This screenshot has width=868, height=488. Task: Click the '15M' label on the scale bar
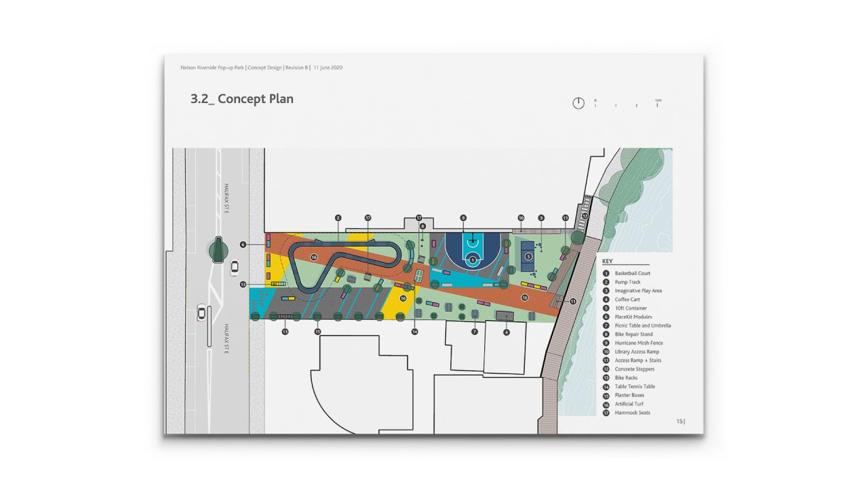click(x=658, y=100)
